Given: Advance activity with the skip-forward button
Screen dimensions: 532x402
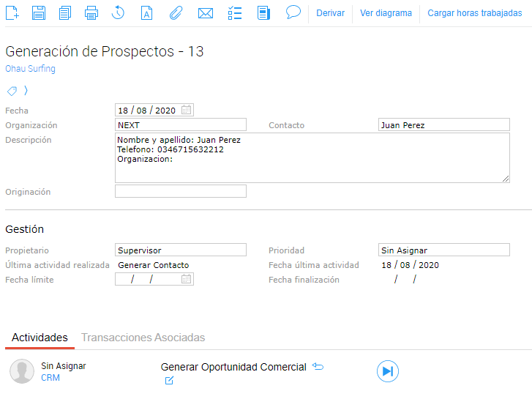Looking at the screenshot, I should click(388, 371).
